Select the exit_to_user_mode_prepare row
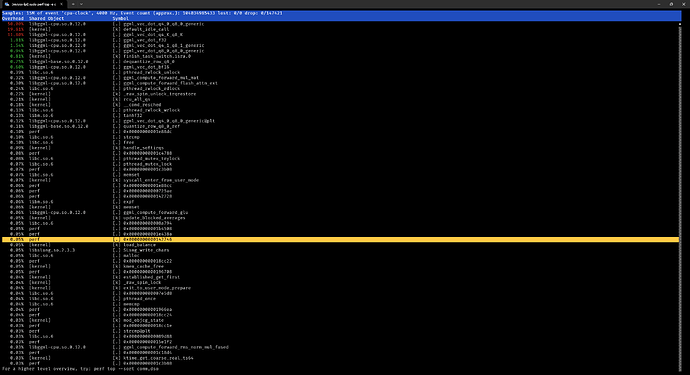 coord(341,288)
